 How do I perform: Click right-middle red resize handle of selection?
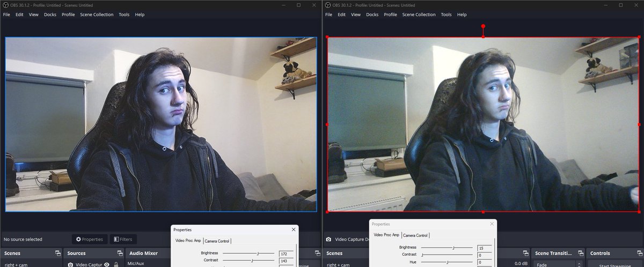(x=639, y=124)
